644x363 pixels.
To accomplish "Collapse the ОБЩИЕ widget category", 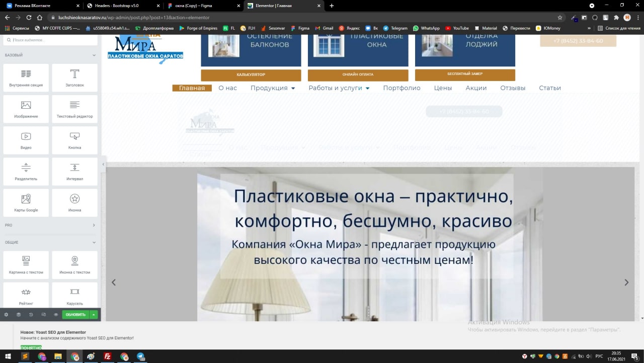I will point(50,242).
